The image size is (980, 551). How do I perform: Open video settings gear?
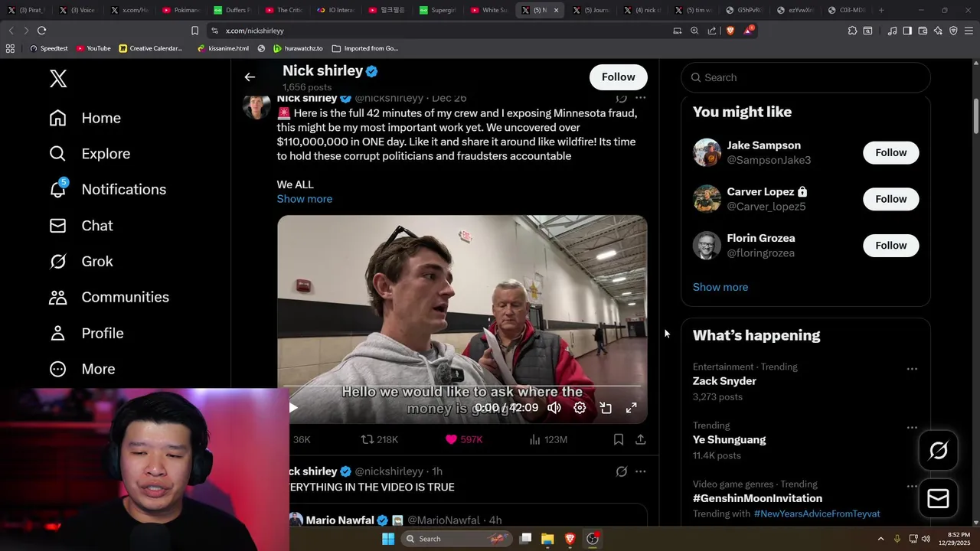pyautogui.click(x=580, y=408)
